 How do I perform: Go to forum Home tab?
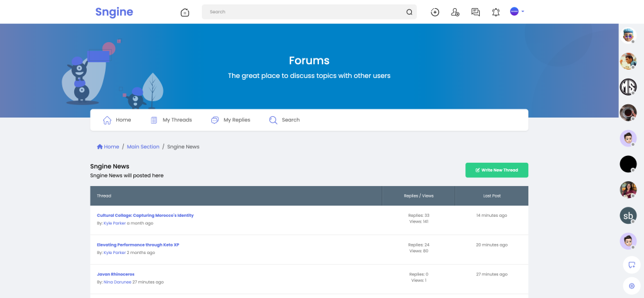click(116, 120)
